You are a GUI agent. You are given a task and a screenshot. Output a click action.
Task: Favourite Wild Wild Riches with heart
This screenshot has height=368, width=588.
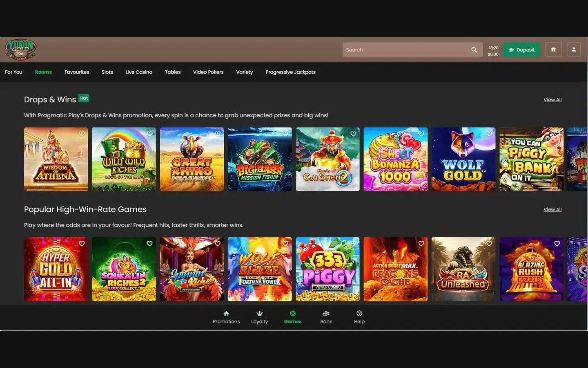pos(149,134)
